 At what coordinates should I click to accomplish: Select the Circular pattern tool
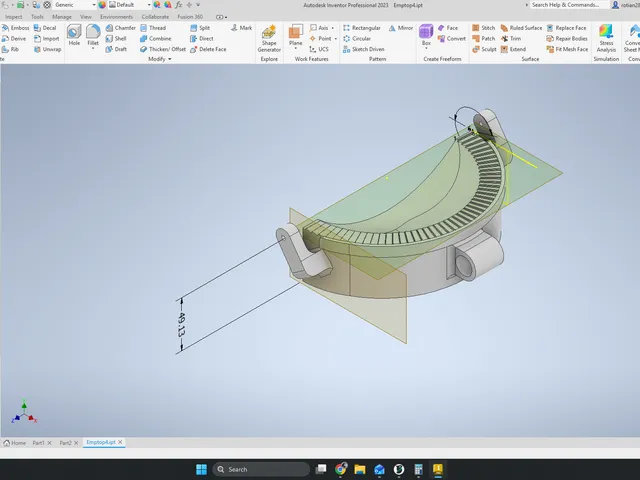coord(357,38)
